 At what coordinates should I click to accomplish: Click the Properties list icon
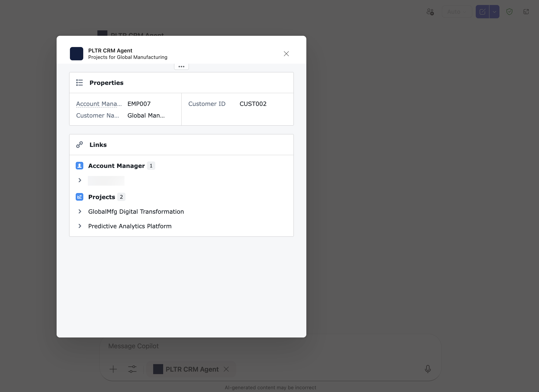coord(79,82)
